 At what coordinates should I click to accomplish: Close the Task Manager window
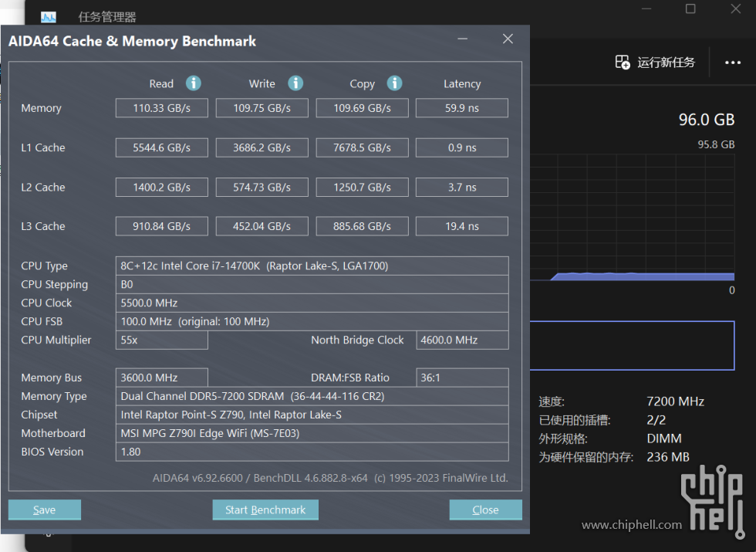click(x=736, y=8)
